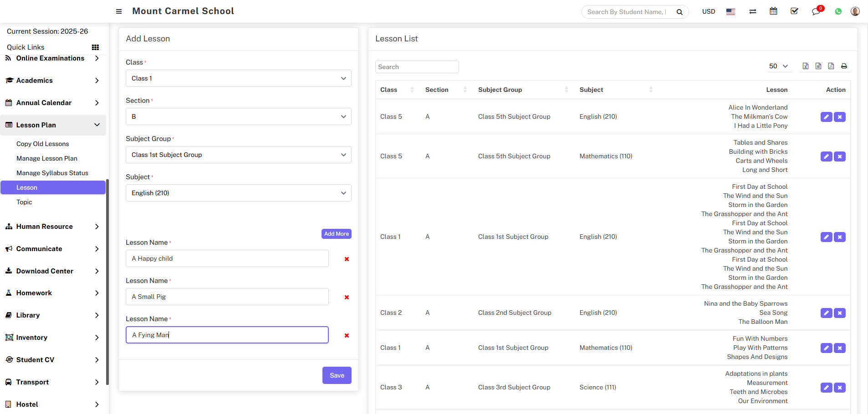
Task: Print the lesson list
Action: point(844,66)
